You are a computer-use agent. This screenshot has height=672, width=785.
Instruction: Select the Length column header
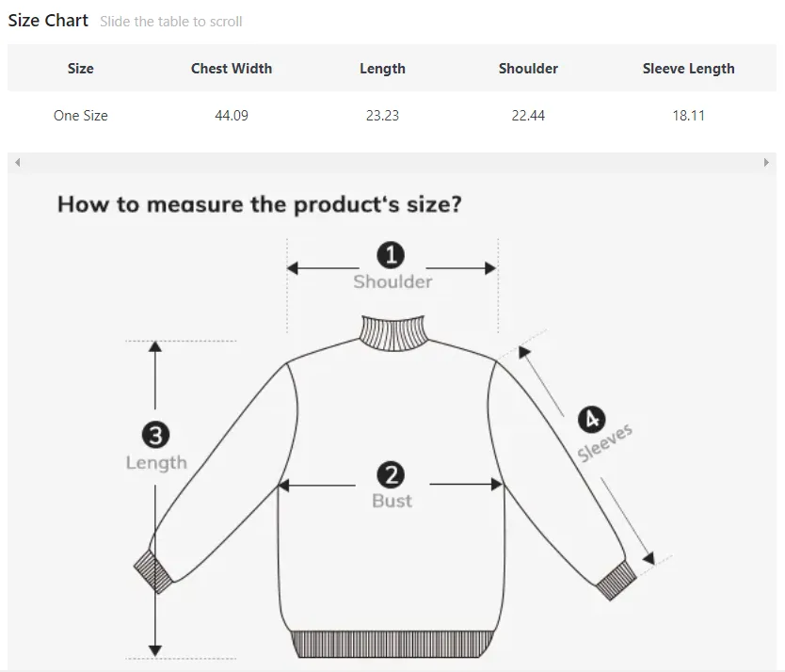pos(382,69)
